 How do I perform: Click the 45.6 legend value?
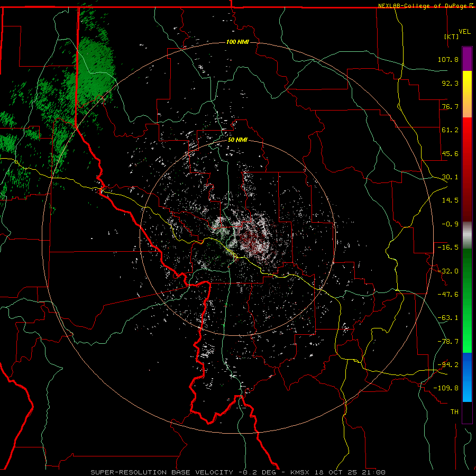click(450, 153)
